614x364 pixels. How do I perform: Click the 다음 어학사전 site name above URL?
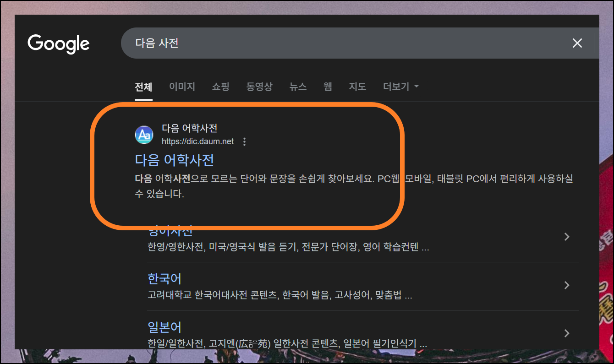[189, 129]
